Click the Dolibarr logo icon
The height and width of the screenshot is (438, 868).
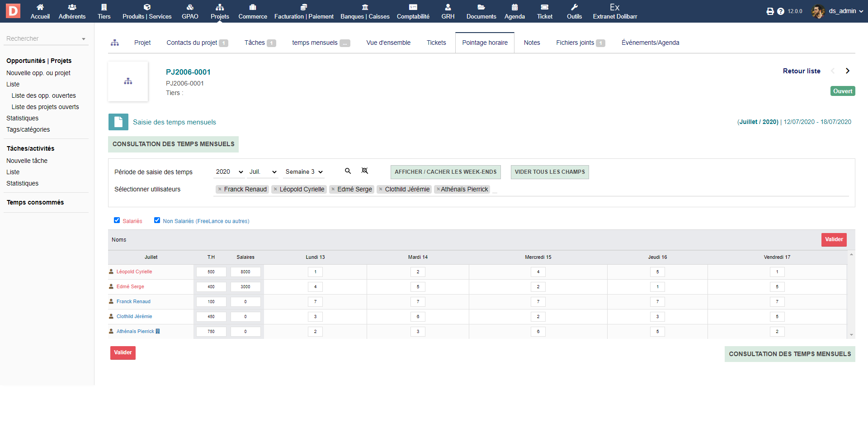(x=13, y=11)
